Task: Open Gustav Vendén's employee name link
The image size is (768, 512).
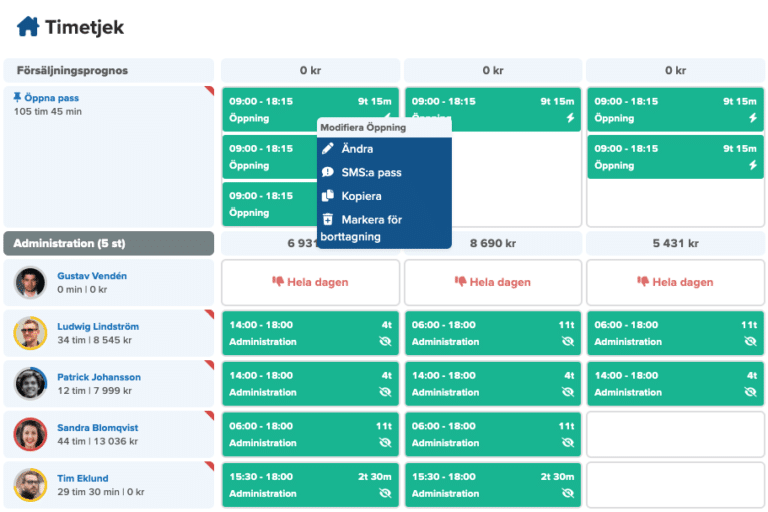Action: coord(92,276)
